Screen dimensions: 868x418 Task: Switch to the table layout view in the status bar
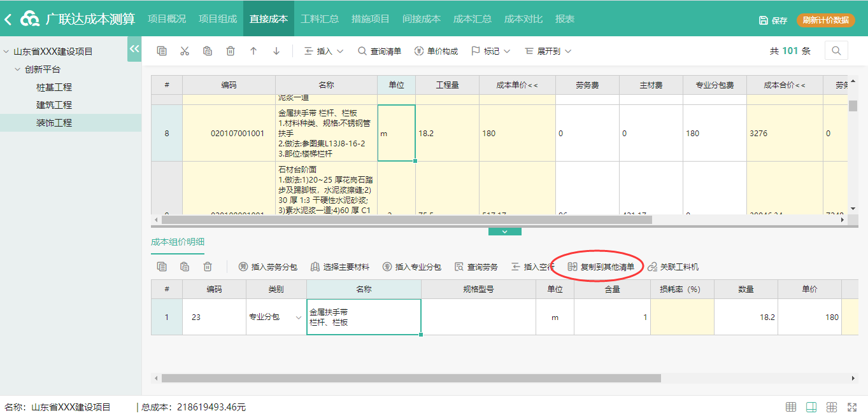click(x=791, y=407)
